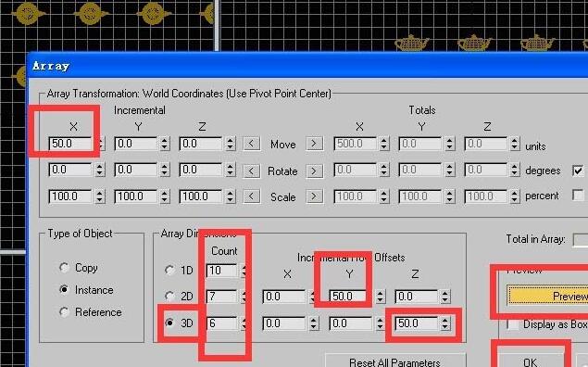588x367 pixels.
Task: Click the left arrow button beside Rotate
Action: (x=251, y=171)
